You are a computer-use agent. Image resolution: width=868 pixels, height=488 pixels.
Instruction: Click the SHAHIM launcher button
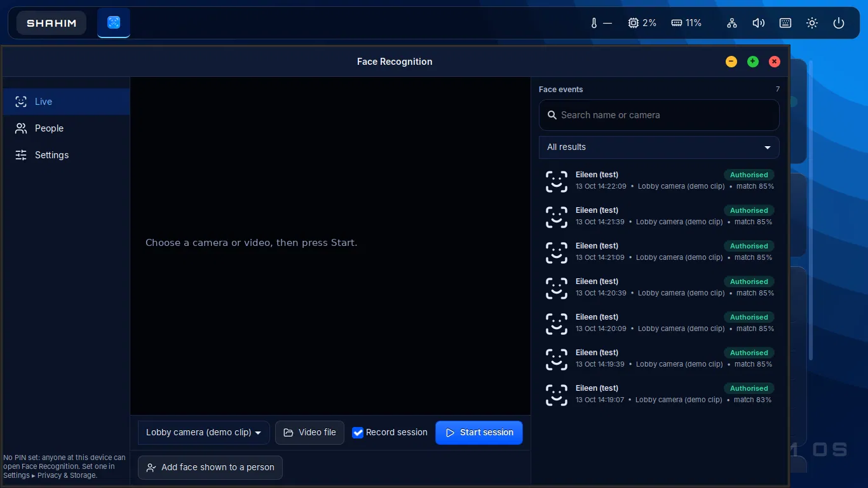coord(51,23)
